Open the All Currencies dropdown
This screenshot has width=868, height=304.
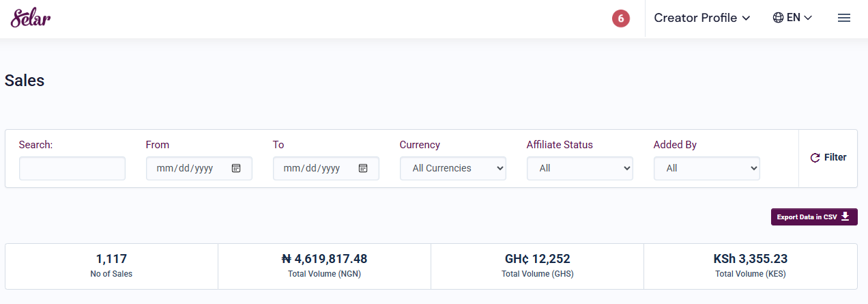pos(453,168)
